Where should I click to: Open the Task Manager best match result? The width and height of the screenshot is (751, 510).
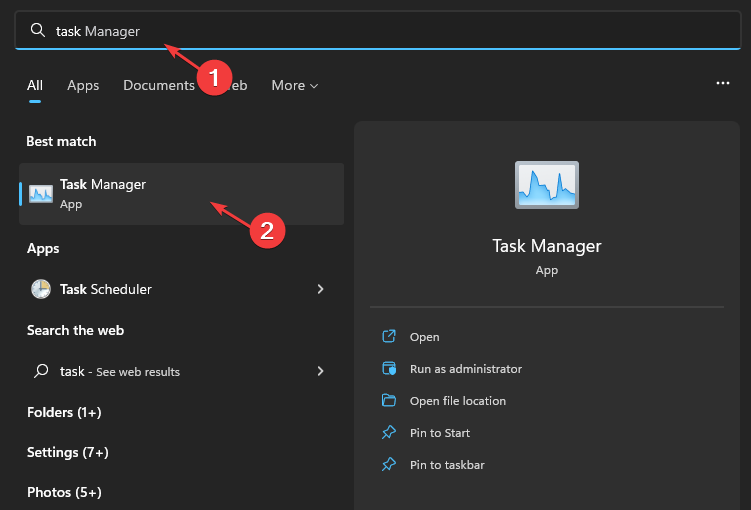click(x=182, y=194)
